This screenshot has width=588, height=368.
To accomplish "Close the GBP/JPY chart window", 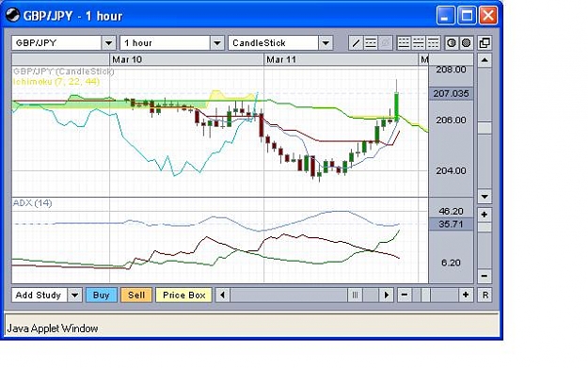I will pos(488,16).
